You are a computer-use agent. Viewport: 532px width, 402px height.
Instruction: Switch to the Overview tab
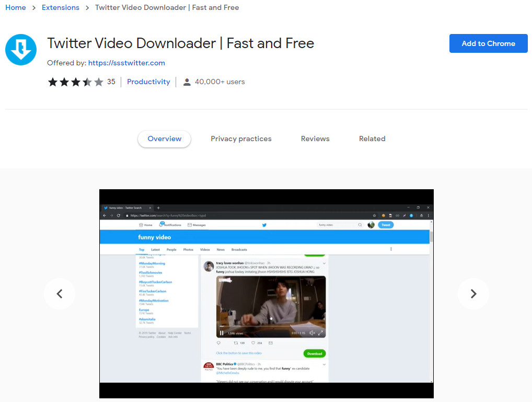click(164, 139)
